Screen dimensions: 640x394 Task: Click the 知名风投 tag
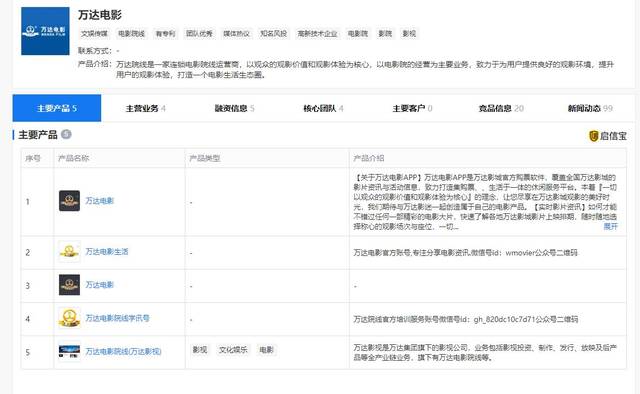tap(273, 33)
